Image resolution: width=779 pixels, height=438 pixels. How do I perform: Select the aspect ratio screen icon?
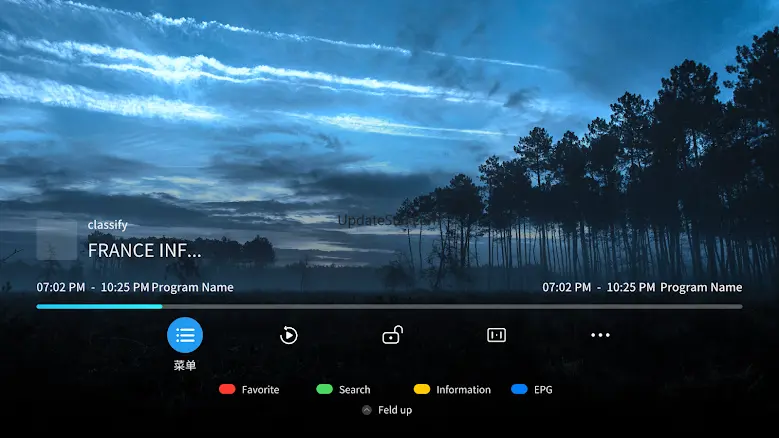[x=496, y=335]
